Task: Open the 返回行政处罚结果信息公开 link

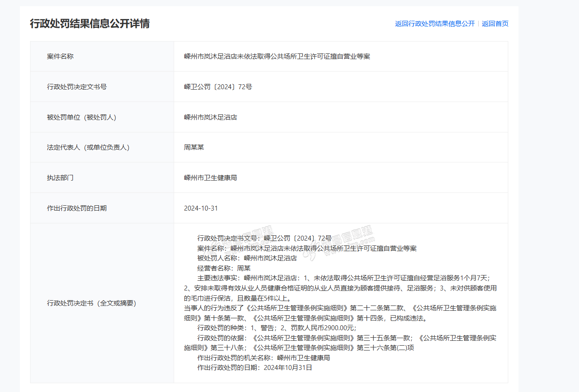Action: click(434, 24)
